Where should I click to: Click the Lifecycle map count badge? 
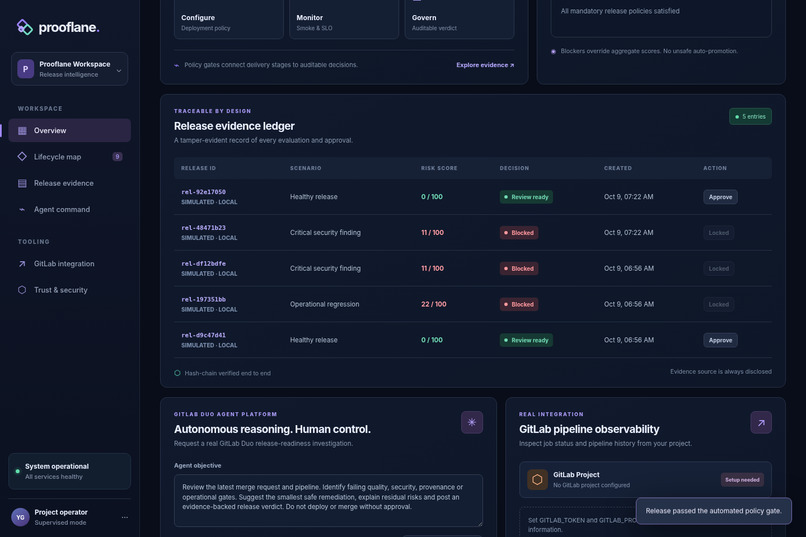[117, 157]
